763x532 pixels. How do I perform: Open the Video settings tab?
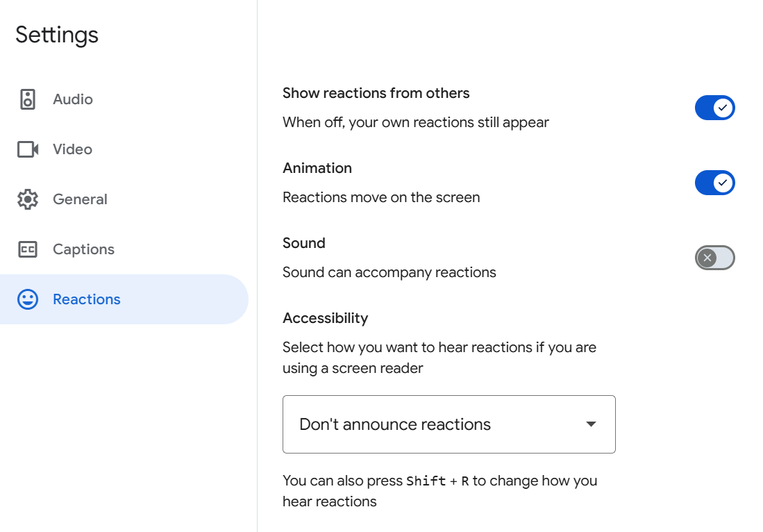72,149
